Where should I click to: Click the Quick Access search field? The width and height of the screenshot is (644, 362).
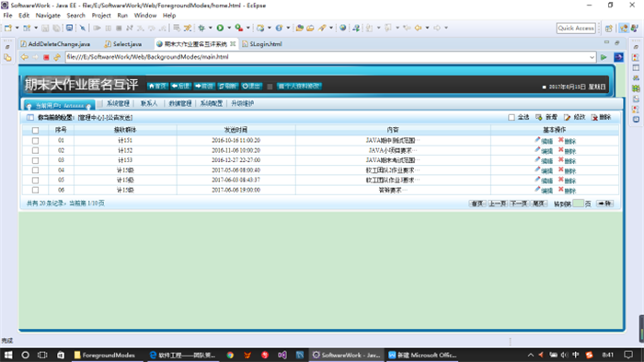pyautogui.click(x=576, y=28)
